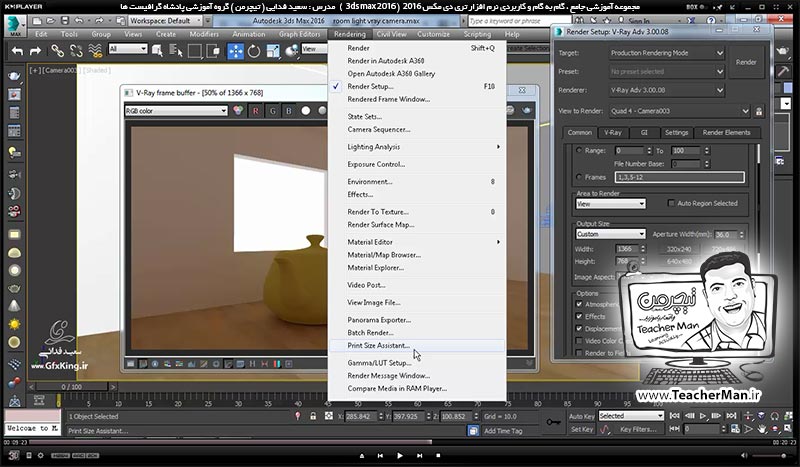Open the Utilities hammer panel

[784, 71]
